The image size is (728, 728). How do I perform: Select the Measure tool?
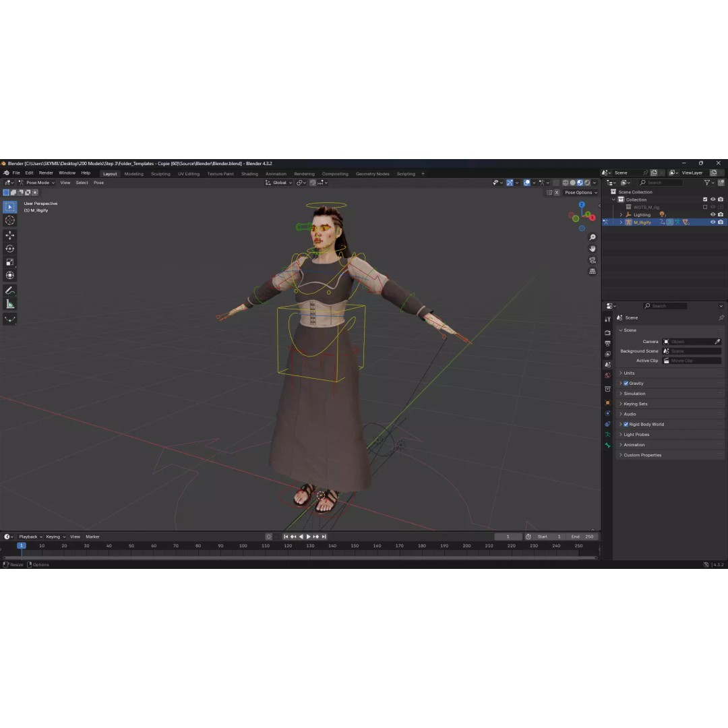(x=9, y=305)
